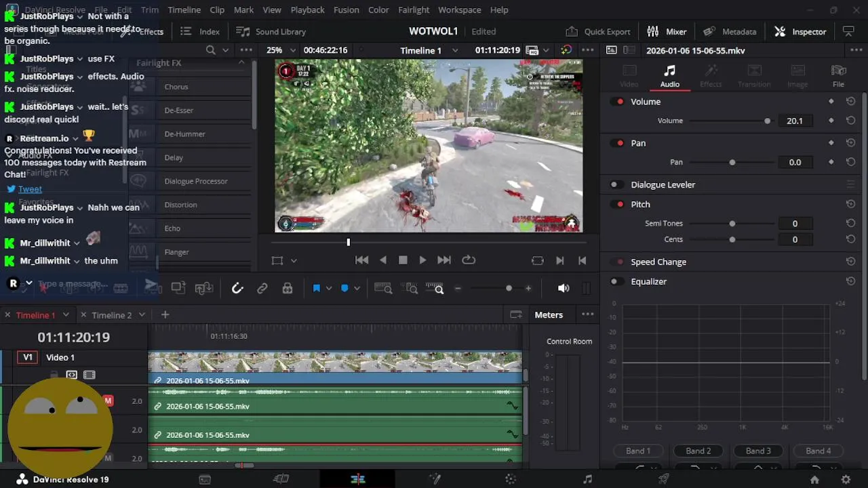Zoom out timeline with minus icon
The image size is (868, 488).
point(458,288)
